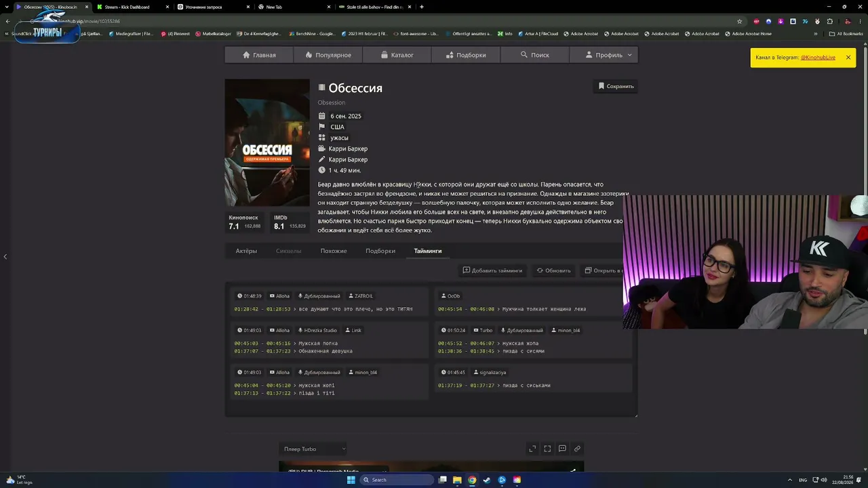868x488 pixels.
Task: Click the OcOb user tag
Action: pos(451,296)
